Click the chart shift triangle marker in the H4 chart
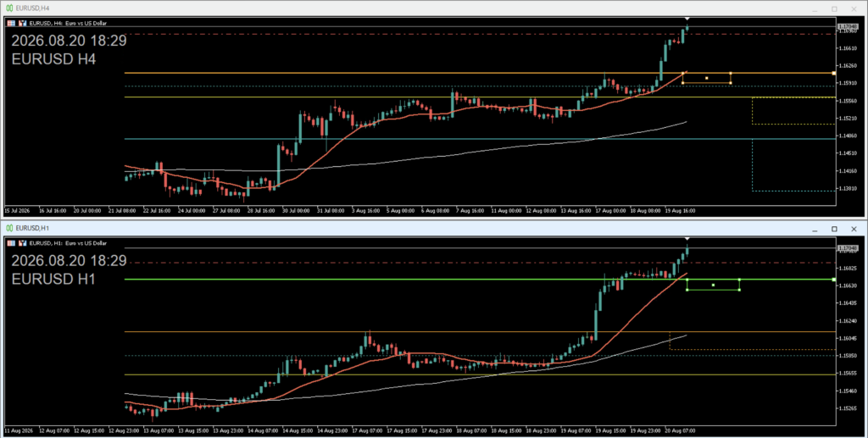 687,19
